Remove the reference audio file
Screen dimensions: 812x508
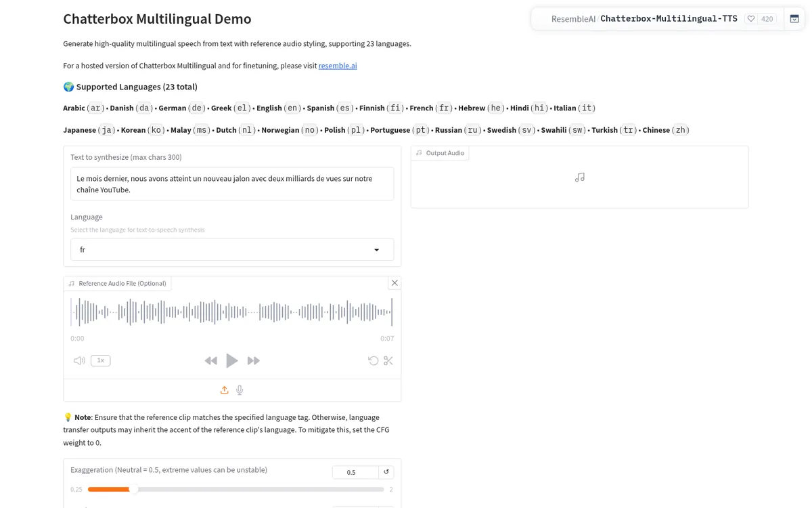394,283
